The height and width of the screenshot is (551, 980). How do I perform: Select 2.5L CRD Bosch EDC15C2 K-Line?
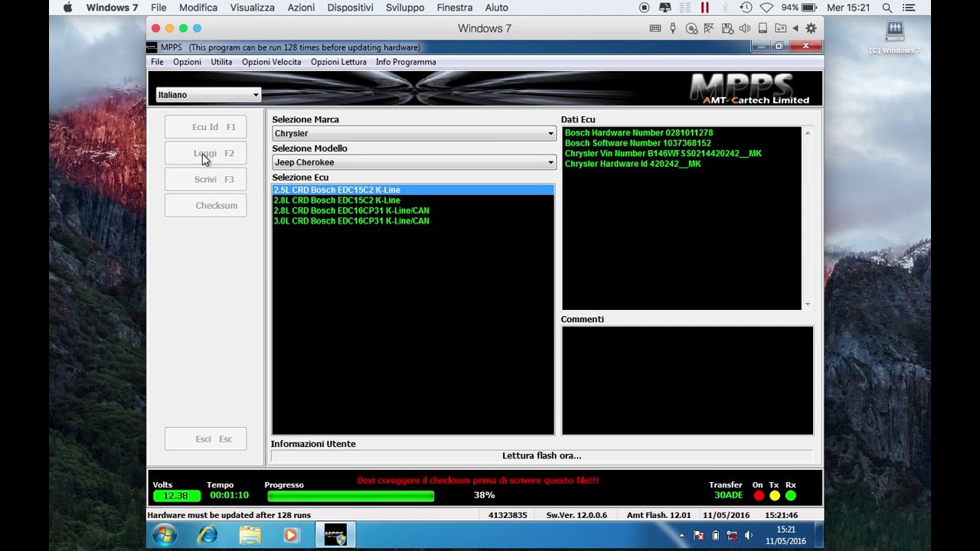(x=413, y=190)
